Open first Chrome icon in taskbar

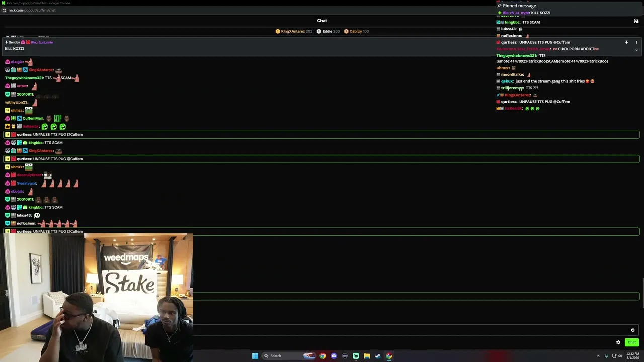[x=323, y=356]
